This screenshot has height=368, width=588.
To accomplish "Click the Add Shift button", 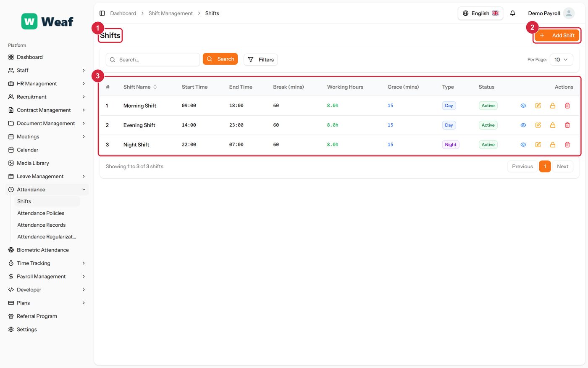I will 556,35.
